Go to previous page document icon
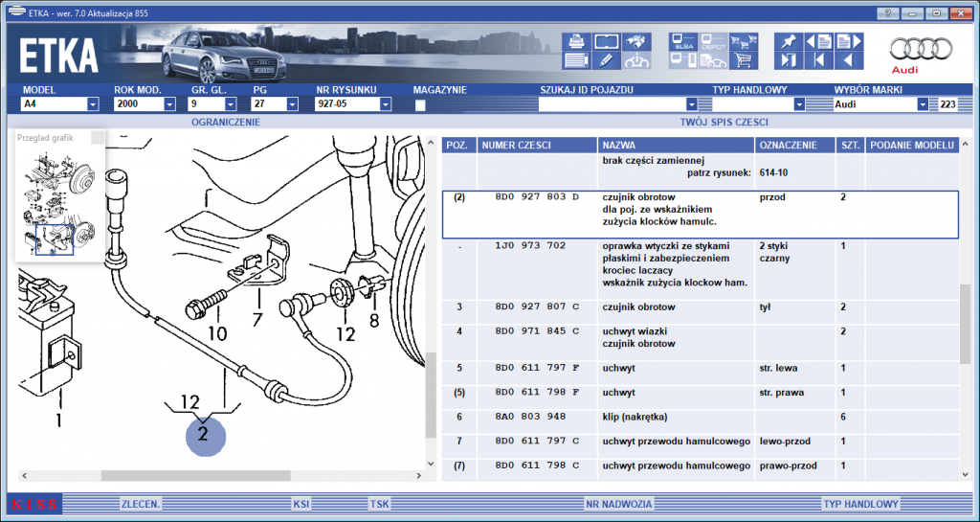 coord(819,42)
